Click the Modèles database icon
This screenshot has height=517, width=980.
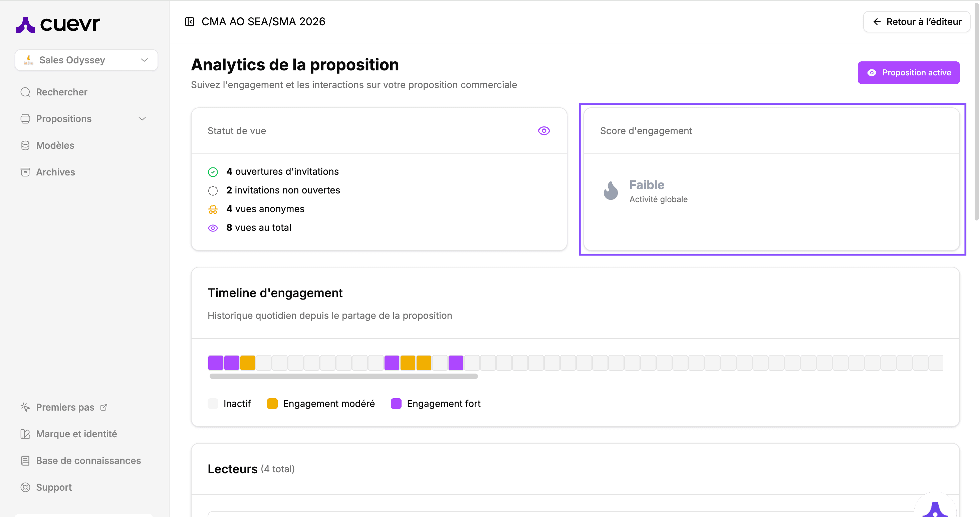(x=25, y=145)
